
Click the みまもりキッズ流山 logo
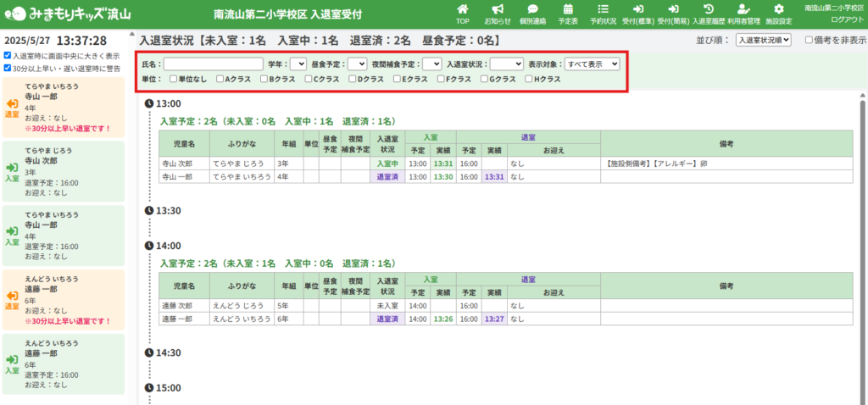pyautogui.click(x=67, y=13)
